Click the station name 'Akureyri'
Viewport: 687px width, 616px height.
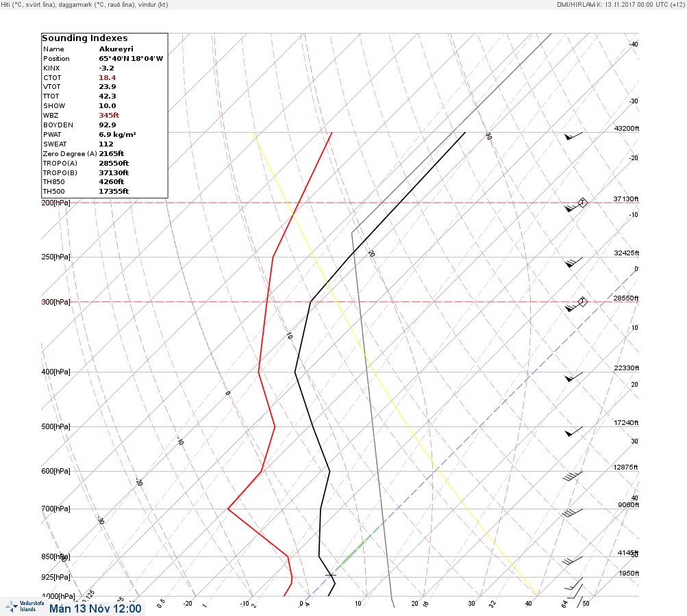116,49
